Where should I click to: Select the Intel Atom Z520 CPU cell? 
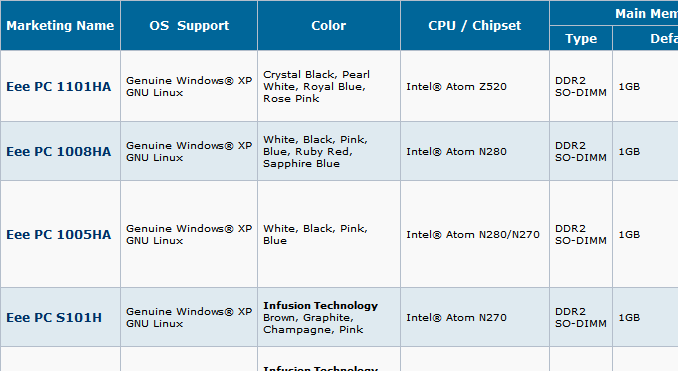click(x=475, y=86)
